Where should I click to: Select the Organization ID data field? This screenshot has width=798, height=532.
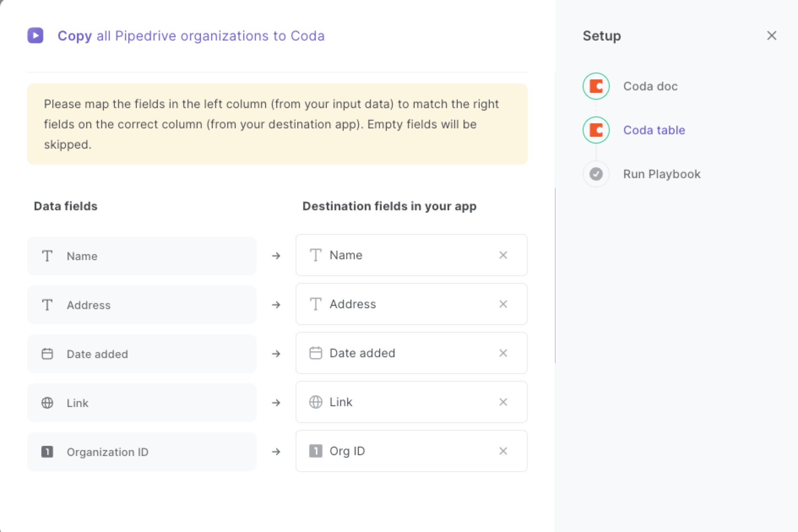coord(142,452)
